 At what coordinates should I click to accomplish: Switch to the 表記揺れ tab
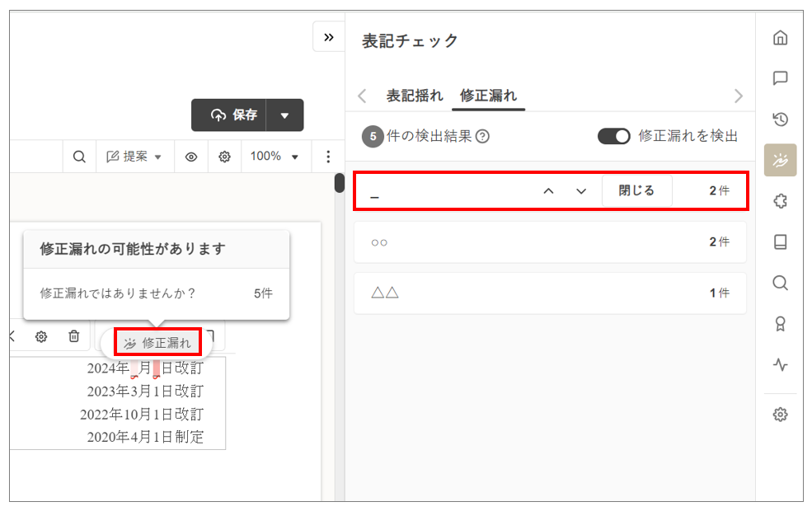pos(415,96)
